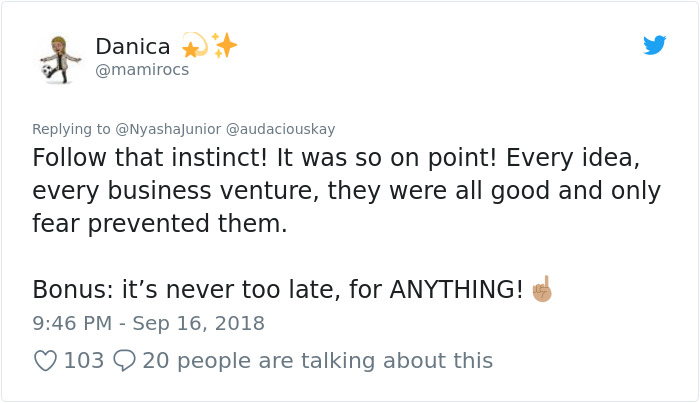The width and height of the screenshot is (700, 403).
Task: Click the "Replying to" label
Action: coord(71,129)
